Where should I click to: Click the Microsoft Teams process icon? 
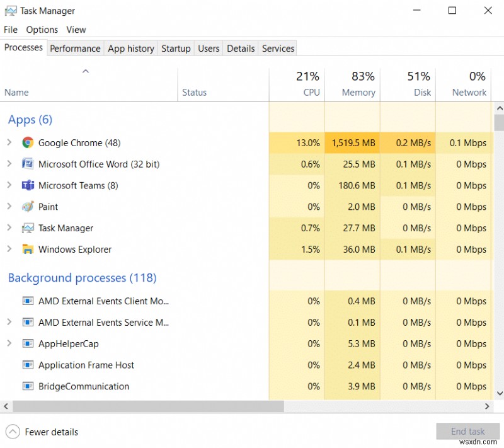click(x=28, y=186)
